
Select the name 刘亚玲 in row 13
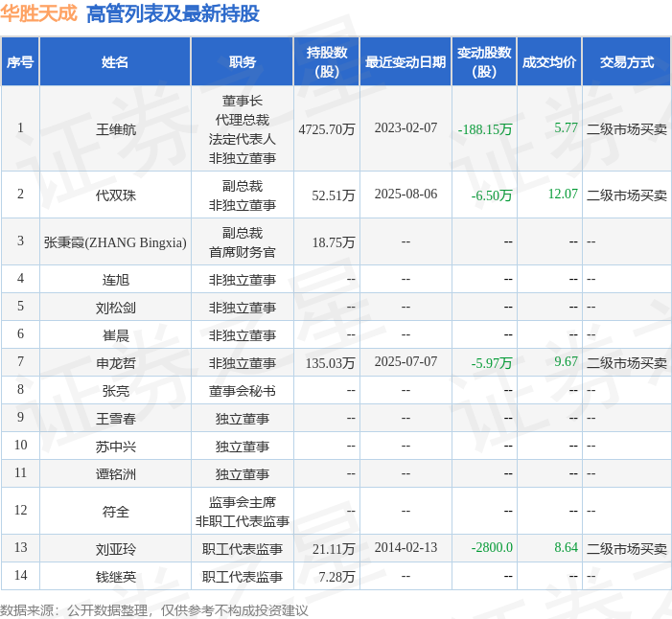[x=116, y=549]
